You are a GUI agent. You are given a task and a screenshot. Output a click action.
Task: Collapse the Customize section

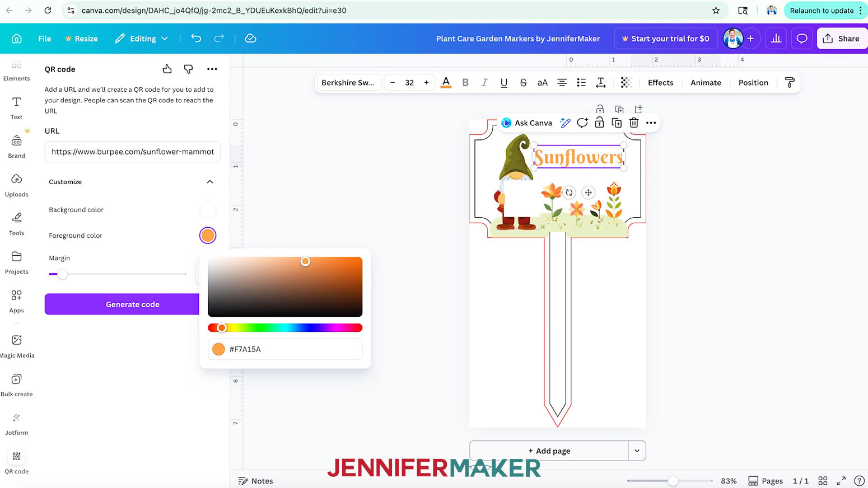click(210, 182)
